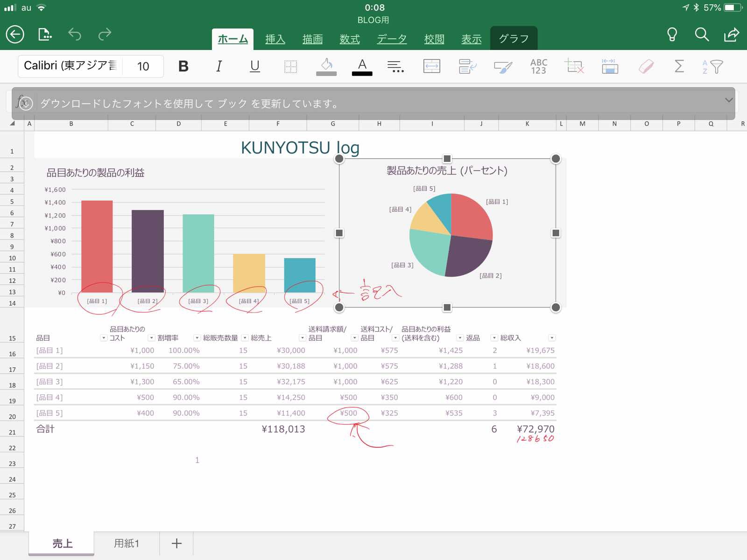Select the ¥118,013 total cell
Screen dimensions: 747x560
coord(283,429)
